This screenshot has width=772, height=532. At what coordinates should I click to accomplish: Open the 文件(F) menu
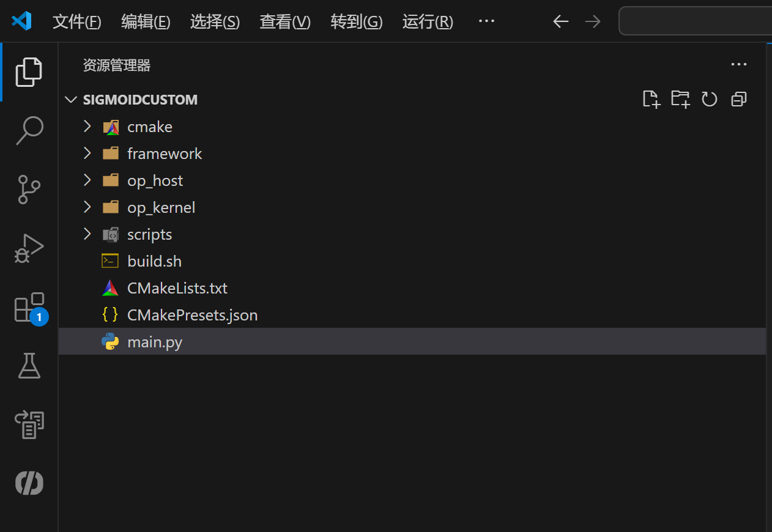pyautogui.click(x=77, y=22)
